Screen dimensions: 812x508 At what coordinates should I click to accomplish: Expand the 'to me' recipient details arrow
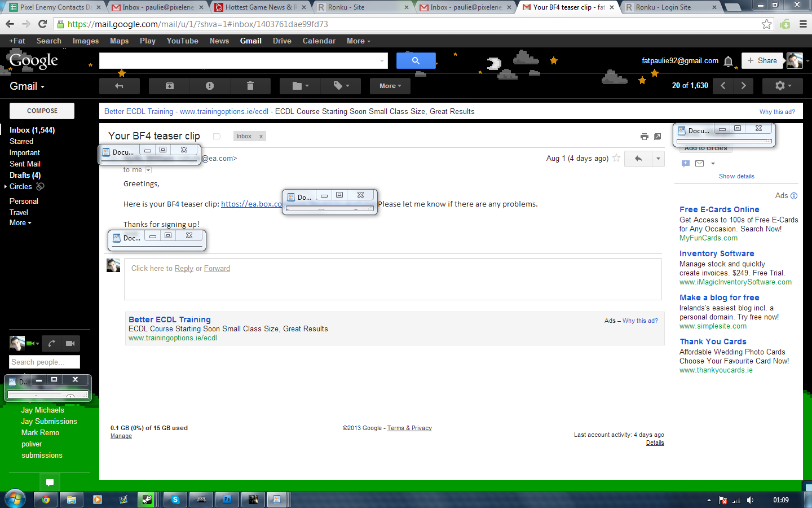click(148, 170)
